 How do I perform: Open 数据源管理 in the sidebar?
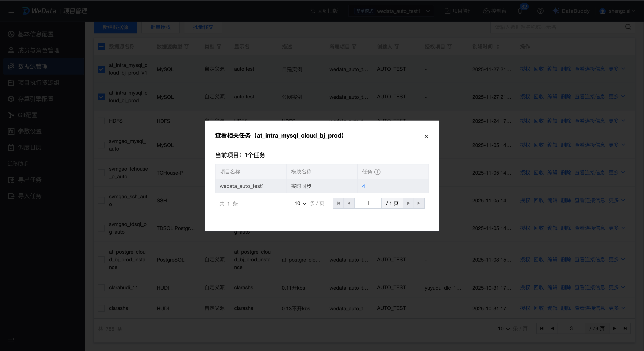33,66
